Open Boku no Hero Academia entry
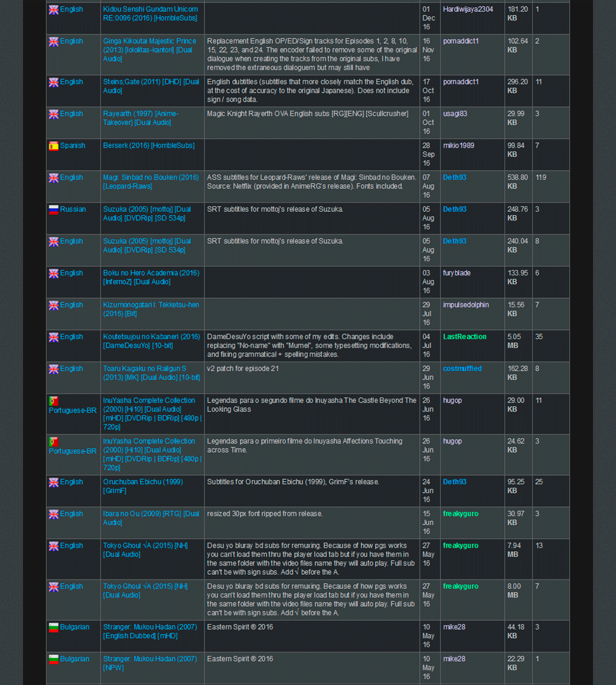 pos(151,277)
